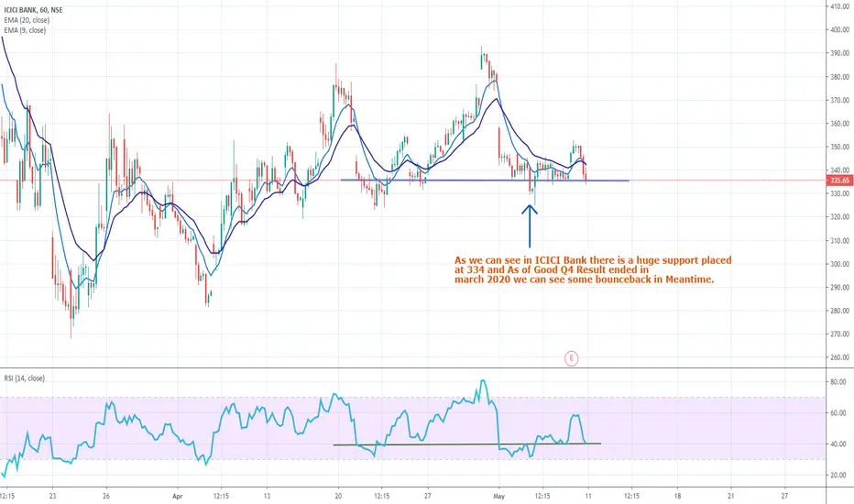The image size is (854, 504).
Task: Click the RSI 60.00 scale label
Action: (838, 413)
